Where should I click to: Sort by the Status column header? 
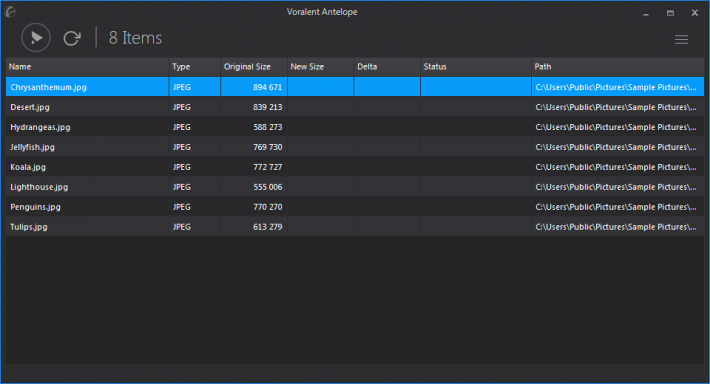click(x=475, y=67)
